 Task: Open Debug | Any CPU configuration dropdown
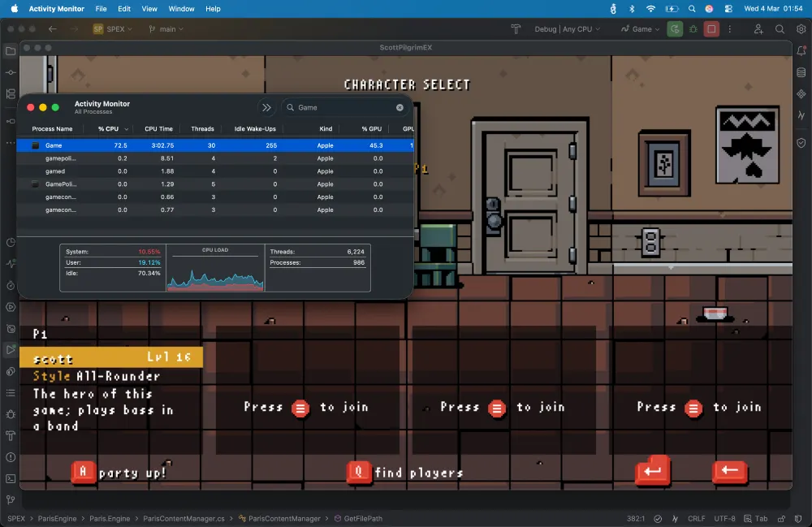click(x=567, y=29)
